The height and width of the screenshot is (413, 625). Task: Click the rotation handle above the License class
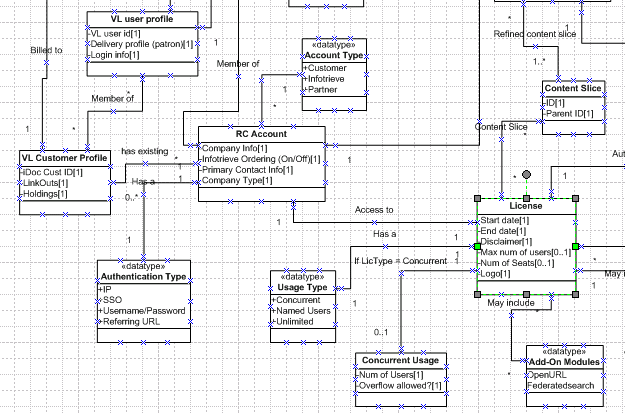(x=527, y=175)
